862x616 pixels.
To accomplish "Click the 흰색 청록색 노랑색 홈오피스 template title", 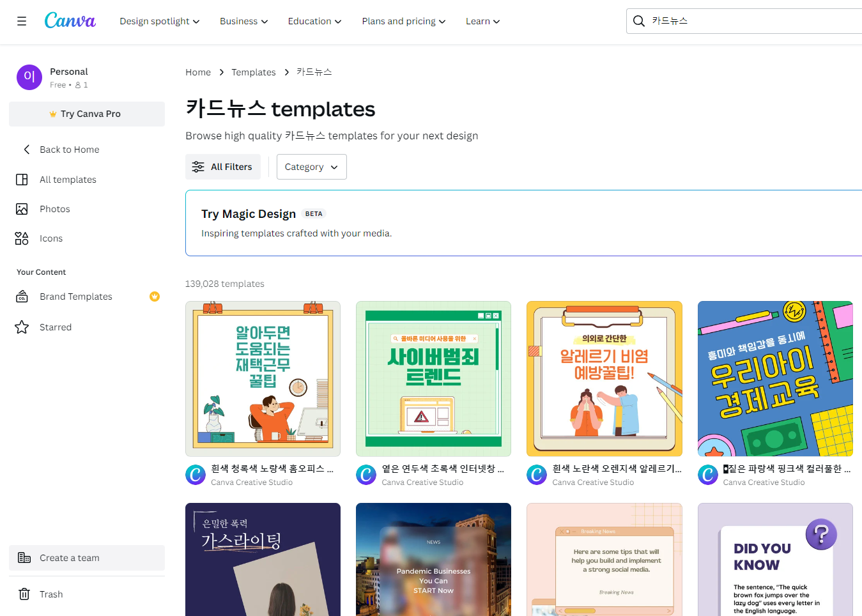I will (x=272, y=469).
